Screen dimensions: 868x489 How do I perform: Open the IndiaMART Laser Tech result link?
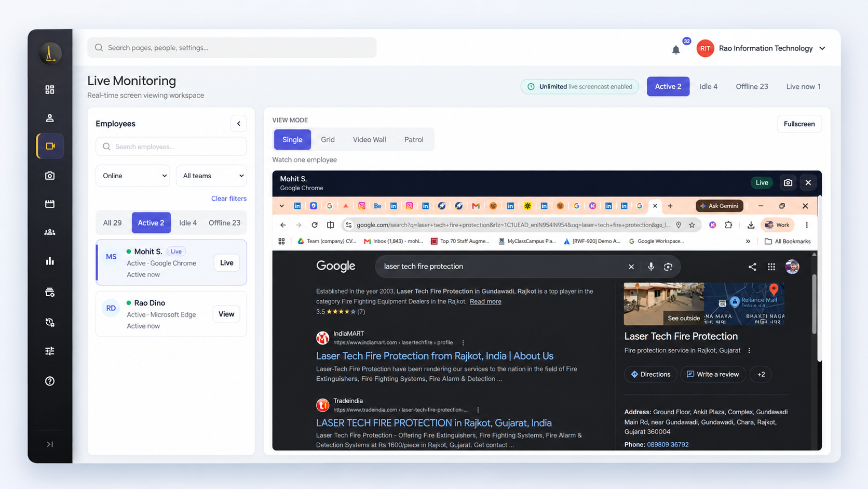[435, 356]
